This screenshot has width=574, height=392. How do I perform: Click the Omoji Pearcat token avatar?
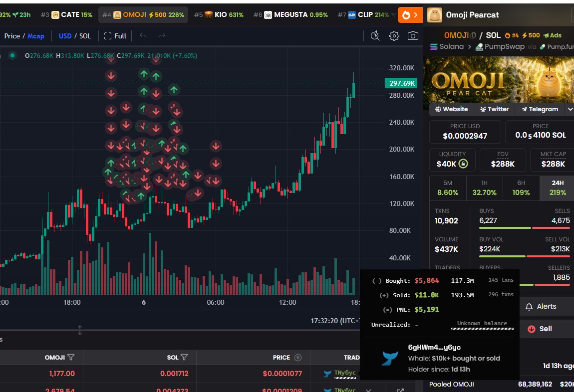[435, 15]
